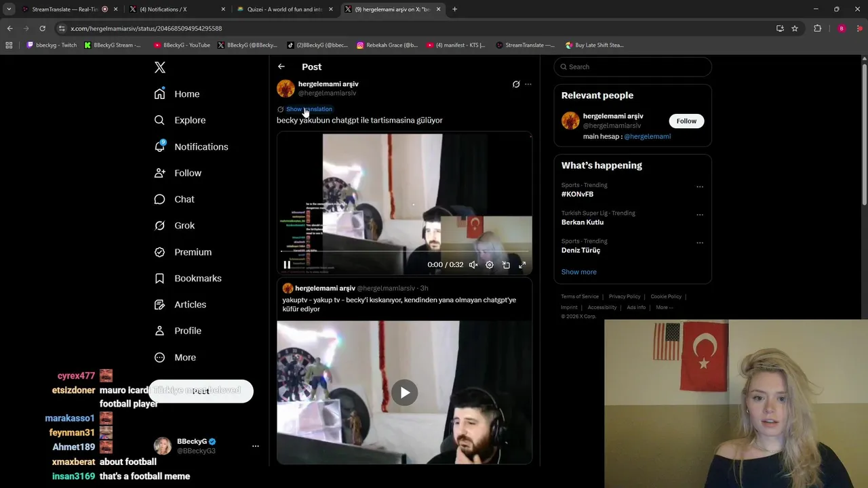Expand the footer More menu

click(x=665, y=307)
